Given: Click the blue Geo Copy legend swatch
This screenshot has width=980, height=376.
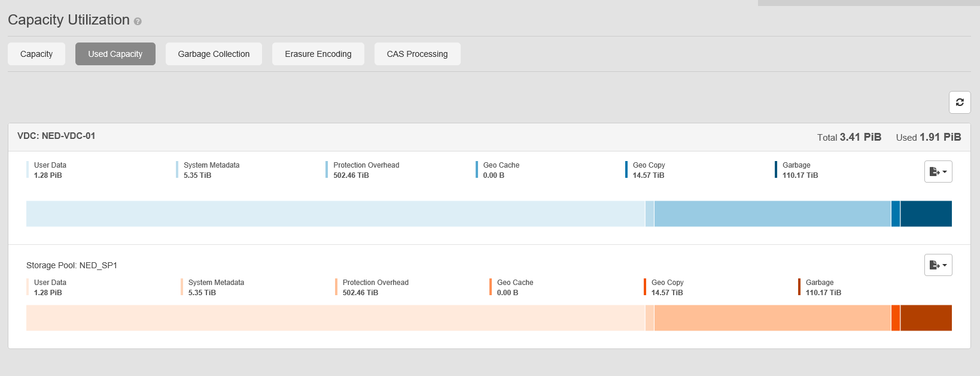Looking at the screenshot, I should [626, 169].
